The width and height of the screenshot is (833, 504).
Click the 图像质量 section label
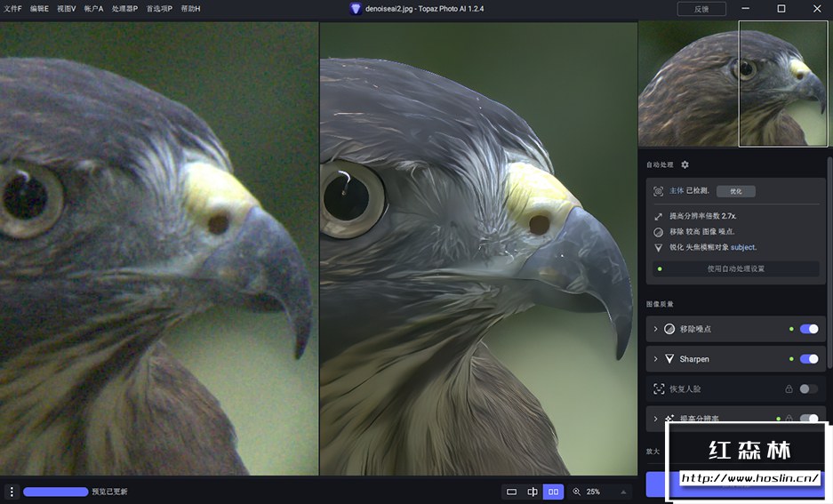(x=660, y=304)
